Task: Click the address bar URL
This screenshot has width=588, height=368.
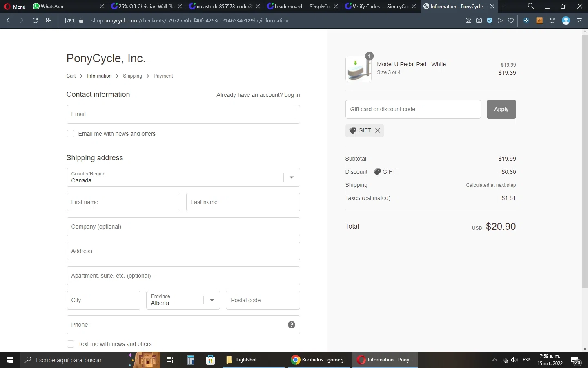Action: click(x=190, y=20)
